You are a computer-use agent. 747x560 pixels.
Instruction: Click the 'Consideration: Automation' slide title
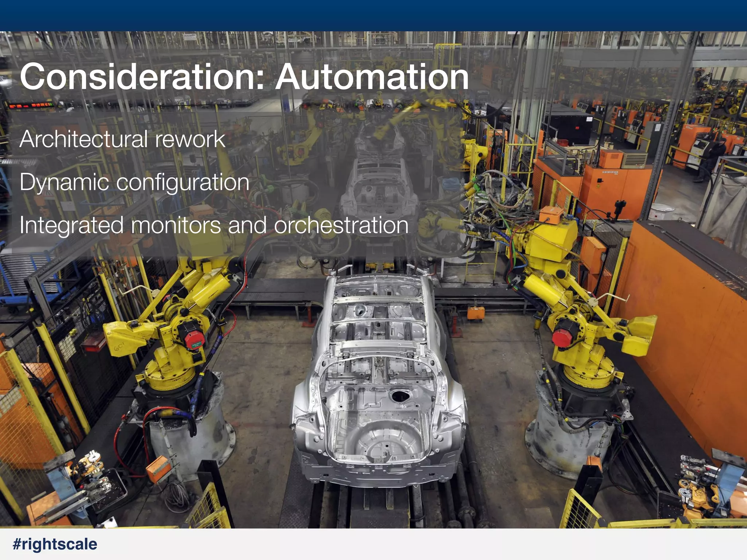point(244,77)
